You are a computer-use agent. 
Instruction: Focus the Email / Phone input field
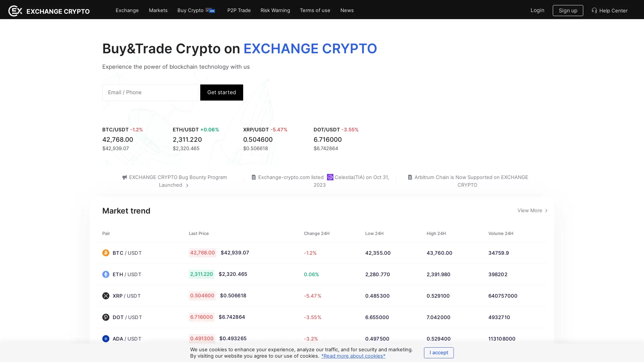click(x=150, y=93)
